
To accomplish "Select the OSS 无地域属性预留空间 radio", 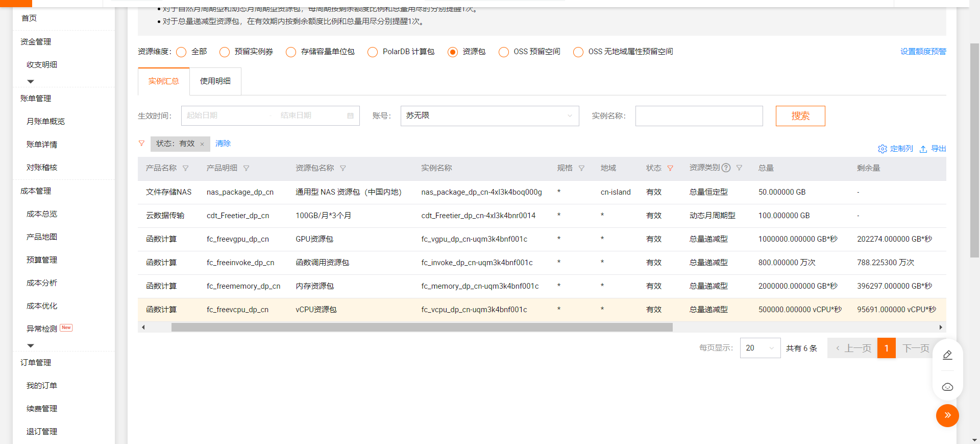I will 578,52.
